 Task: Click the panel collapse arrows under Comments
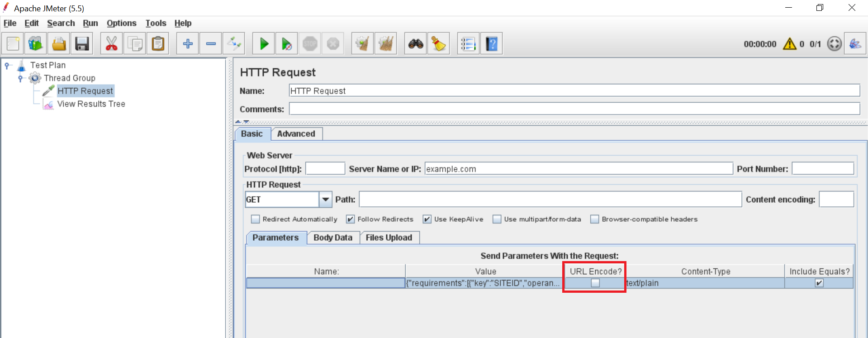click(242, 122)
